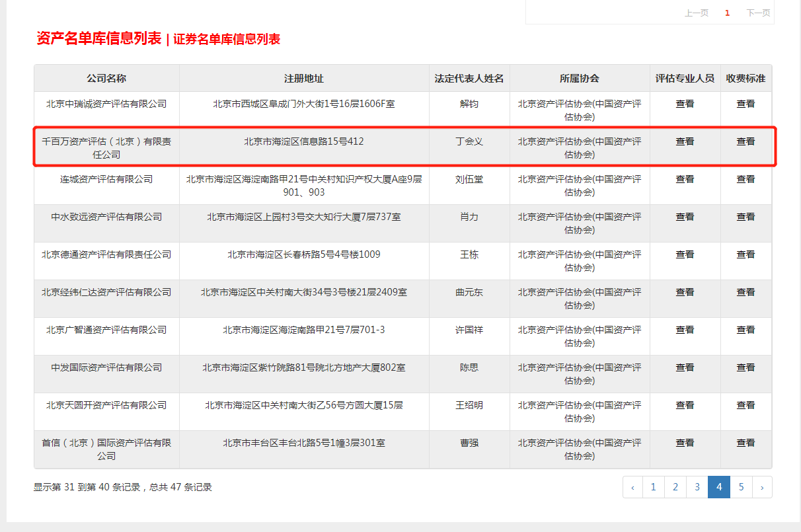Select the 公司名称 column header

point(106,78)
